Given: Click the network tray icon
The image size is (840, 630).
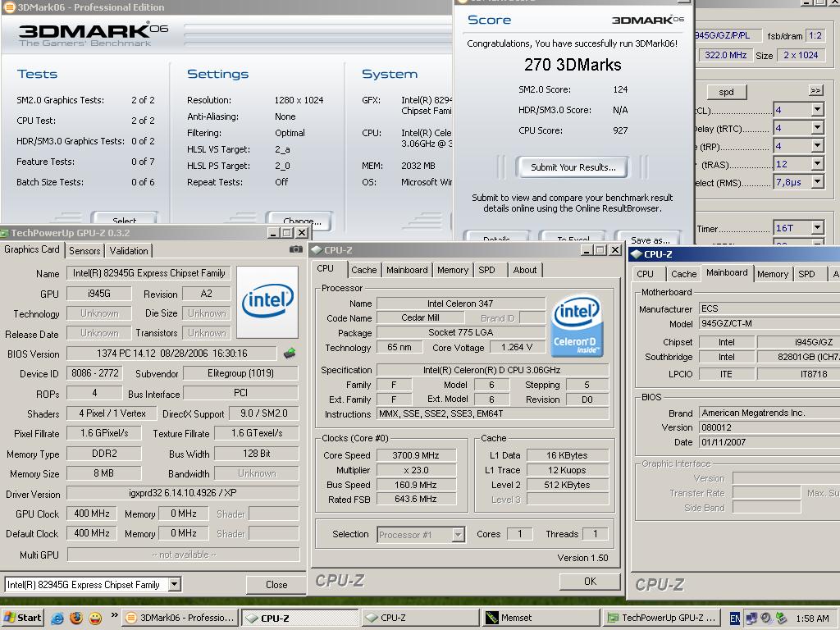Looking at the screenshot, I should tap(751, 619).
